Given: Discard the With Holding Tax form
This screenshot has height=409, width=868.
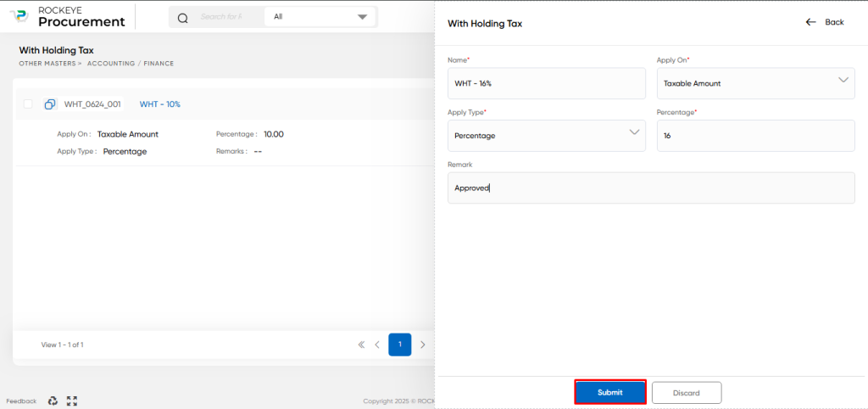Looking at the screenshot, I should [687, 392].
